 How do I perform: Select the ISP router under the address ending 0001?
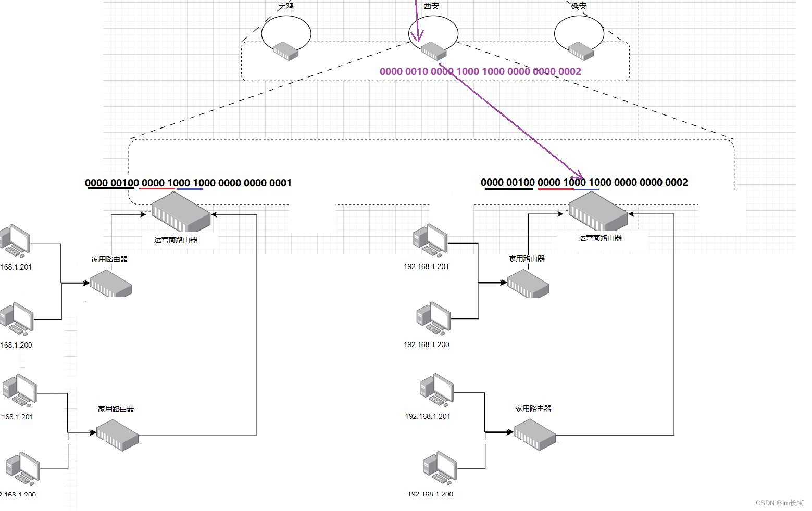click(x=181, y=212)
